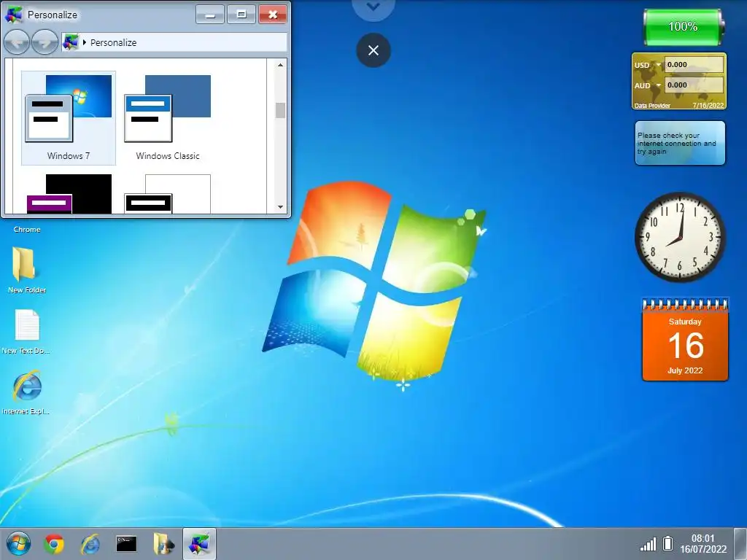Go back in the Personalize window
The height and width of the screenshot is (560, 747).
click(x=17, y=42)
